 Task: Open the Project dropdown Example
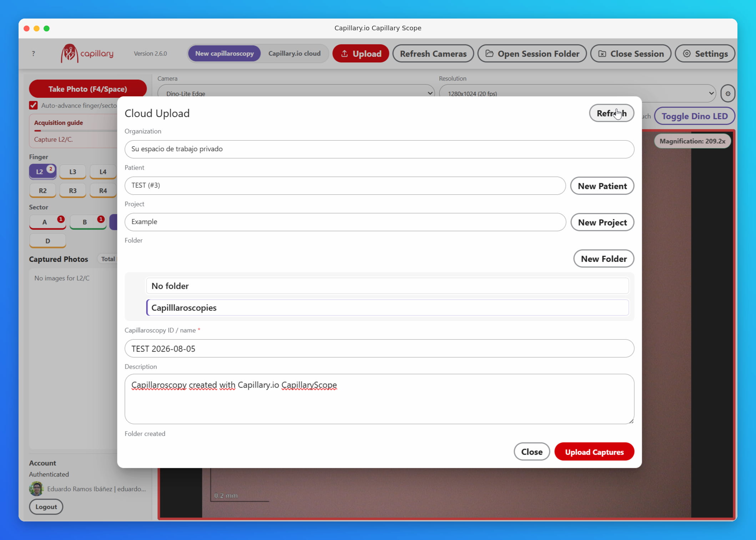pos(345,222)
